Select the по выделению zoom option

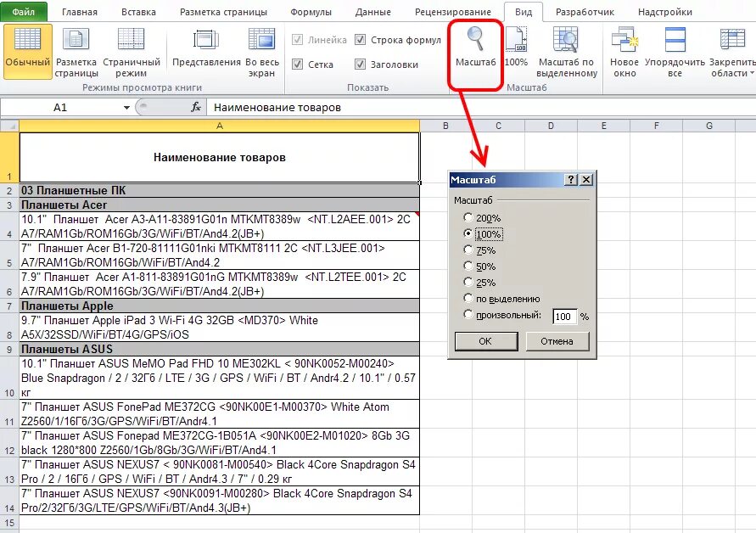(468, 298)
